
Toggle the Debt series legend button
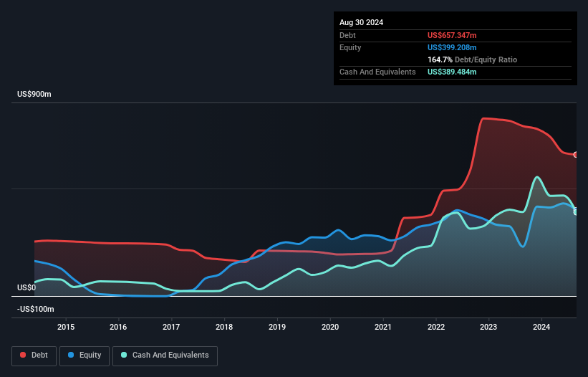click(x=34, y=355)
